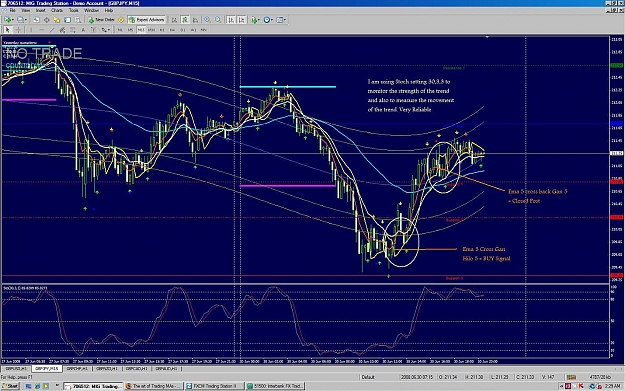Screen dimensions: 625x391
Task: Open the Profiles toolbar icon
Action: coord(20,20)
